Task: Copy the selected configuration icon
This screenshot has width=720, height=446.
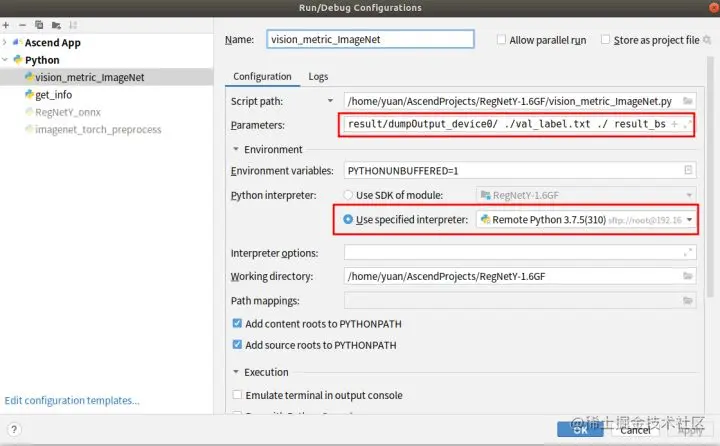Action: coord(39,25)
